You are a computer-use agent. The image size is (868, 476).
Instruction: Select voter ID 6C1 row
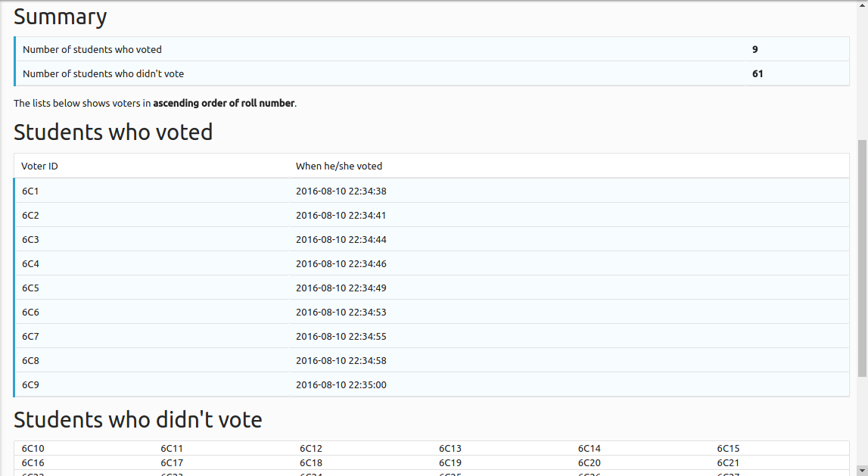pyautogui.click(x=431, y=191)
